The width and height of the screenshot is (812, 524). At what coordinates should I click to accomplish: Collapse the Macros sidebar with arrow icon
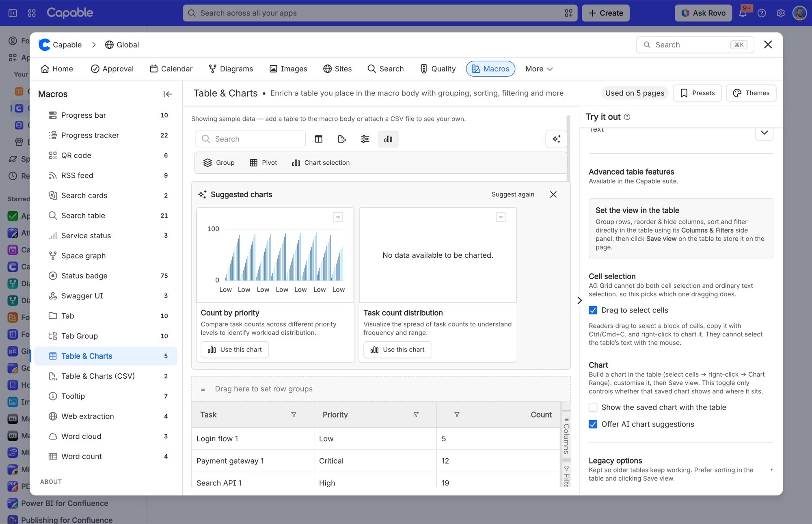(x=168, y=94)
